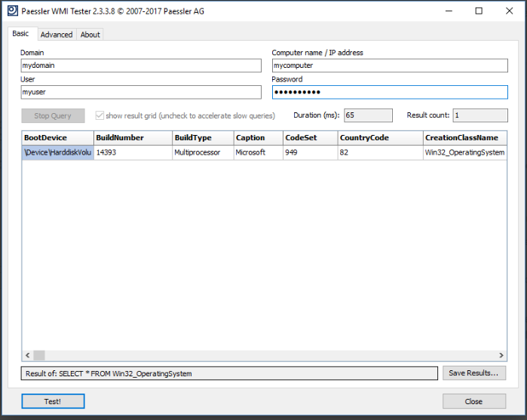Select the CodeSet column header
Image resolution: width=527 pixels, height=420 pixels.
[311, 138]
